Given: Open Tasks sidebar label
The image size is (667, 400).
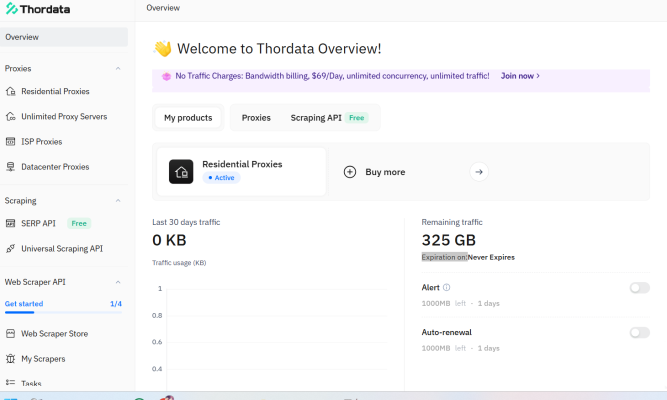Looking at the screenshot, I should click(x=31, y=383).
